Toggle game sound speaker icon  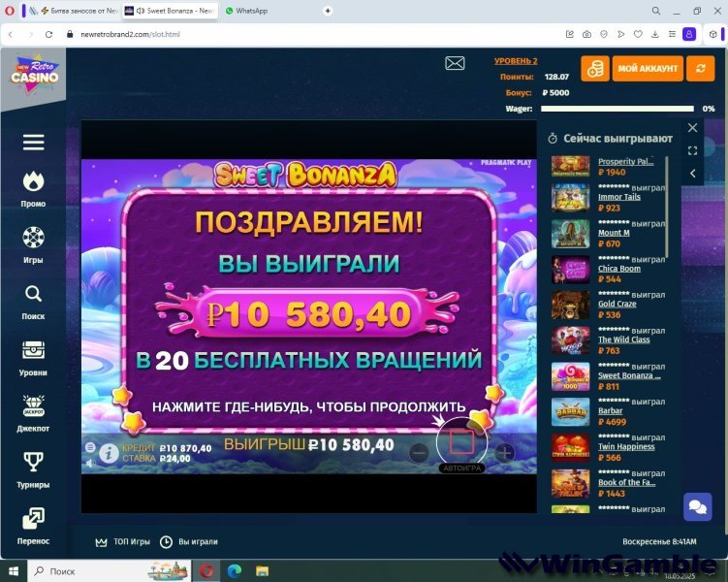90,464
